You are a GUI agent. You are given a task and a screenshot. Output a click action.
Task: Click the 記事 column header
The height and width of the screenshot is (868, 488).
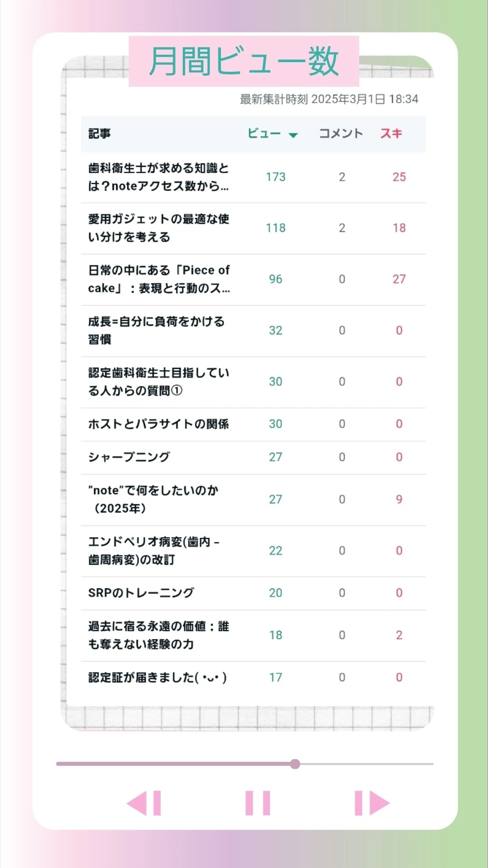(x=99, y=134)
